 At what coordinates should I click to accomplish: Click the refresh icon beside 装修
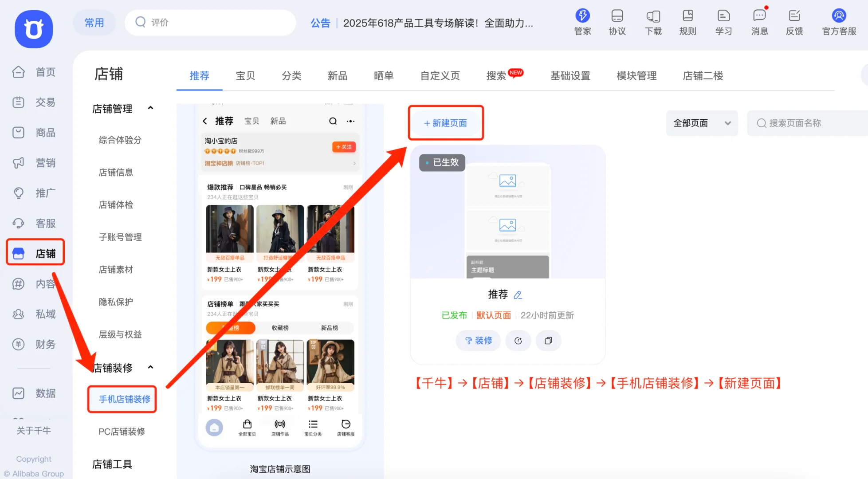[x=518, y=341]
